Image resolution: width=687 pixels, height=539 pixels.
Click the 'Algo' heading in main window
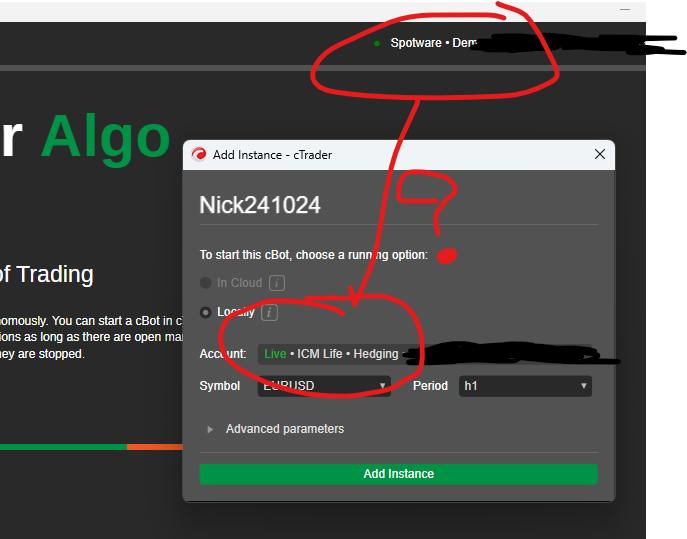tap(106, 138)
